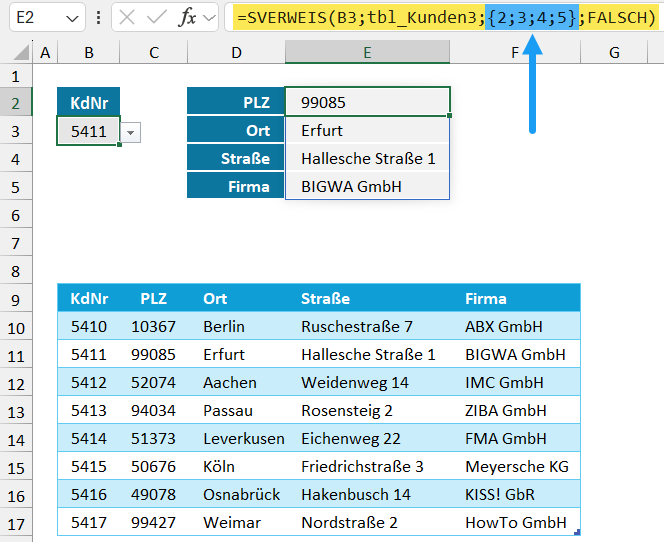Select the PLZ result cell 99085

367,102
